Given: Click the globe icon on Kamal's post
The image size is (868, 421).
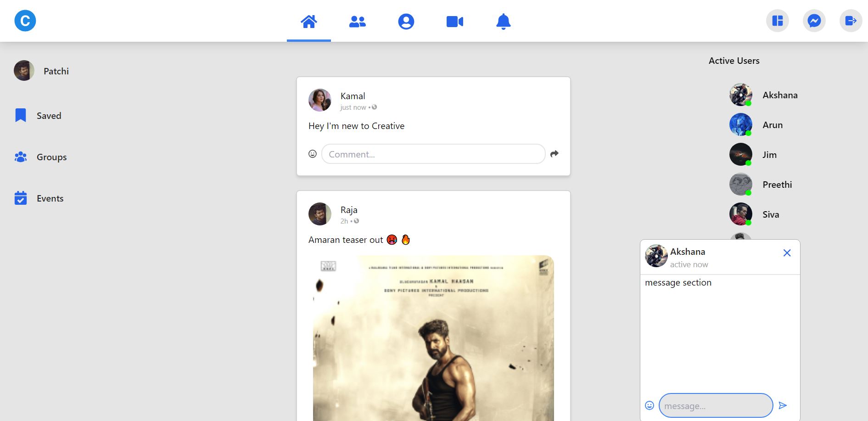Looking at the screenshot, I should (x=375, y=107).
